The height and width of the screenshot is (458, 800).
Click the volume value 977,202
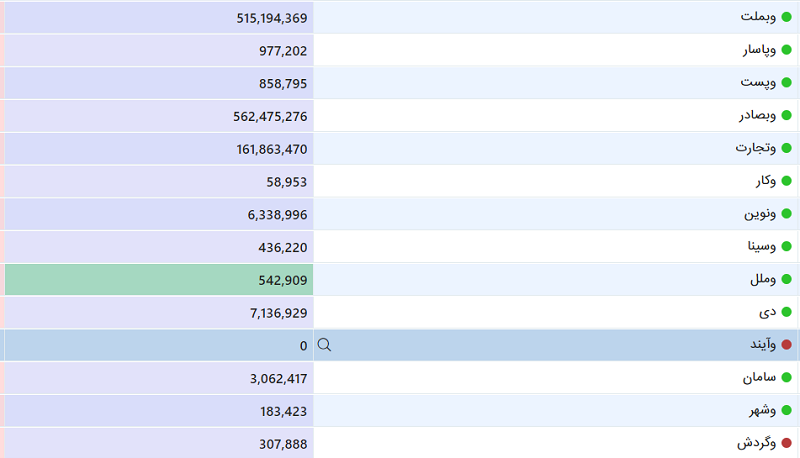point(283,51)
